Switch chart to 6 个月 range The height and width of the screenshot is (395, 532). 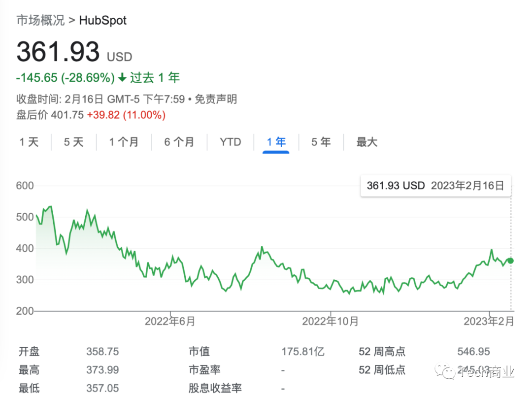coord(179,142)
